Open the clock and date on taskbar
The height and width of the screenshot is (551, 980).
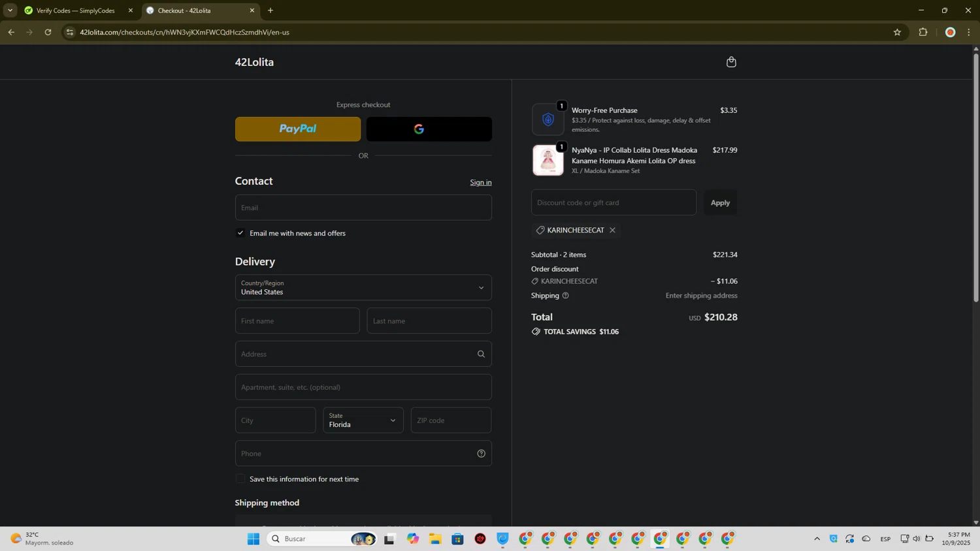coord(956,539)
